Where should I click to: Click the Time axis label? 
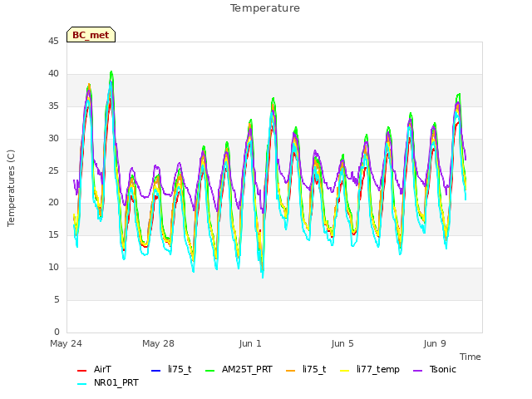(x=470, y=357)
